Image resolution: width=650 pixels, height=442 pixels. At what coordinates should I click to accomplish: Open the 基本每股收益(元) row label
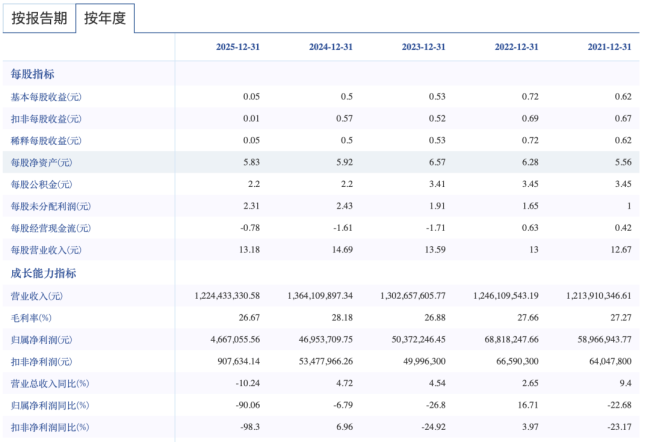(x=46, y=97)
